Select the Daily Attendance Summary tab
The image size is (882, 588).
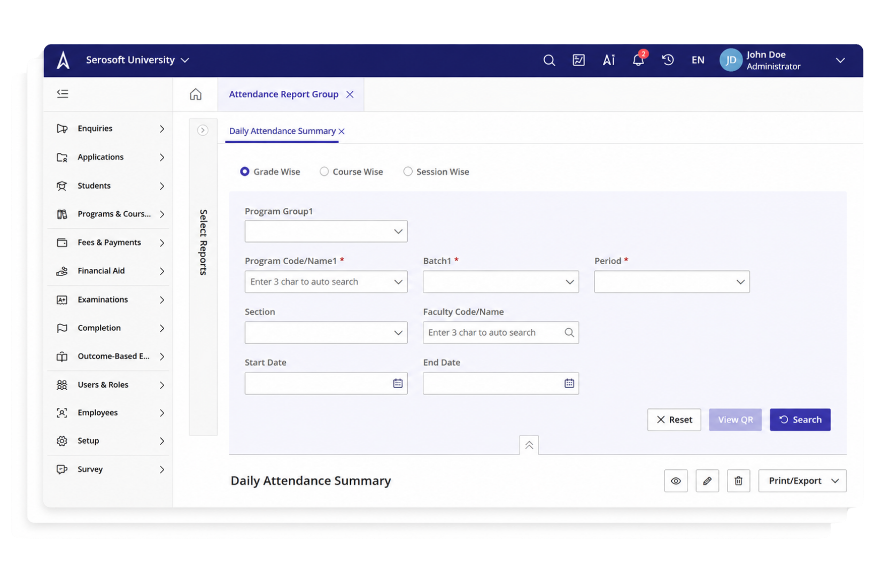point(282,131)
